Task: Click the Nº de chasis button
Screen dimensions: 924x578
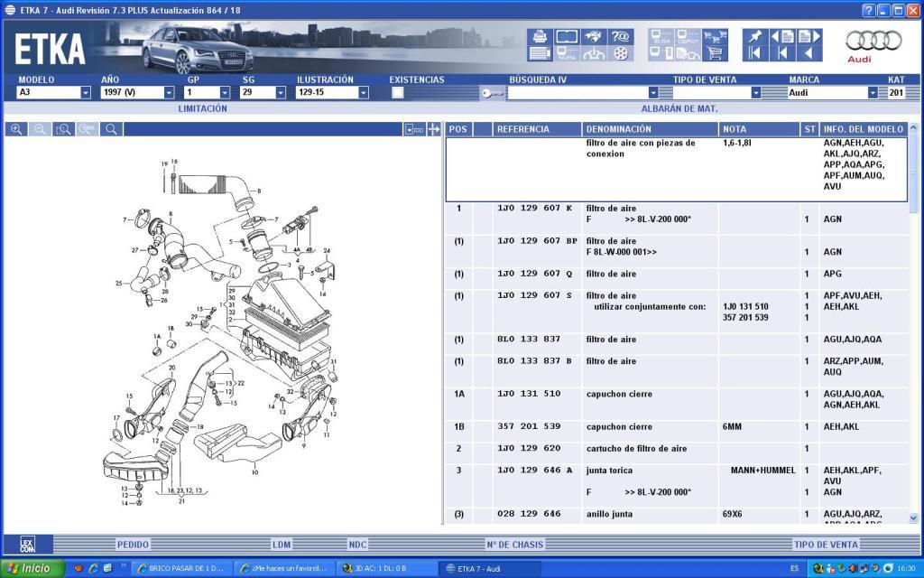Action: click(x=514, y=545)
